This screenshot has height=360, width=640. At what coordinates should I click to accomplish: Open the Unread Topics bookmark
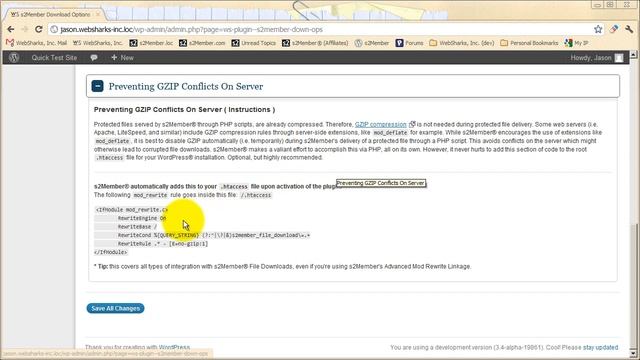click(253, 43)
